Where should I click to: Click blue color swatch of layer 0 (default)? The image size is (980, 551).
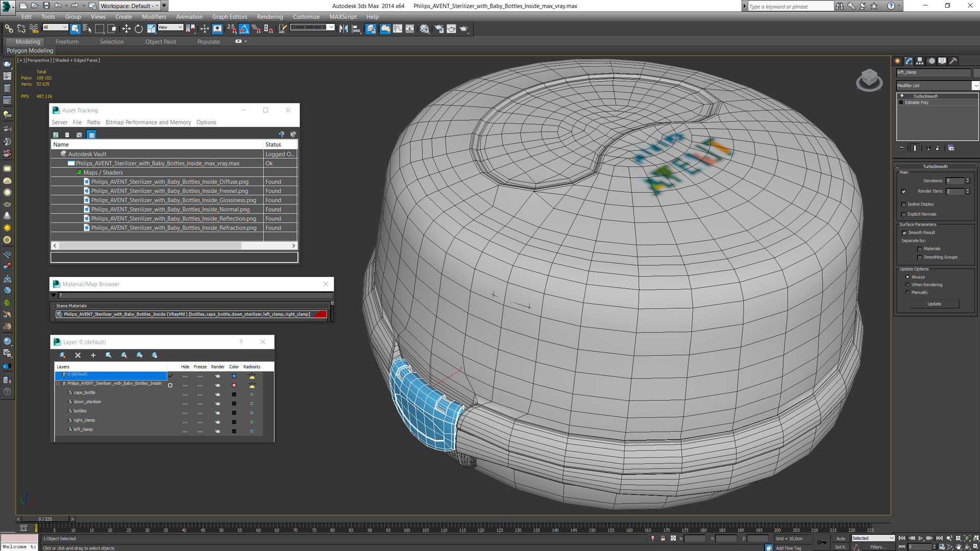pyautogui.click(x=234, y=376)
